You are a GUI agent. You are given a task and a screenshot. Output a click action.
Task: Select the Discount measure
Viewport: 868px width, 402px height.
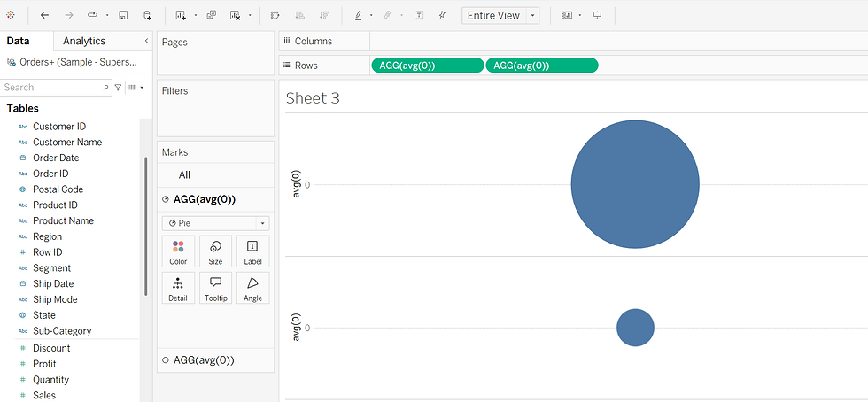(51, 348)
